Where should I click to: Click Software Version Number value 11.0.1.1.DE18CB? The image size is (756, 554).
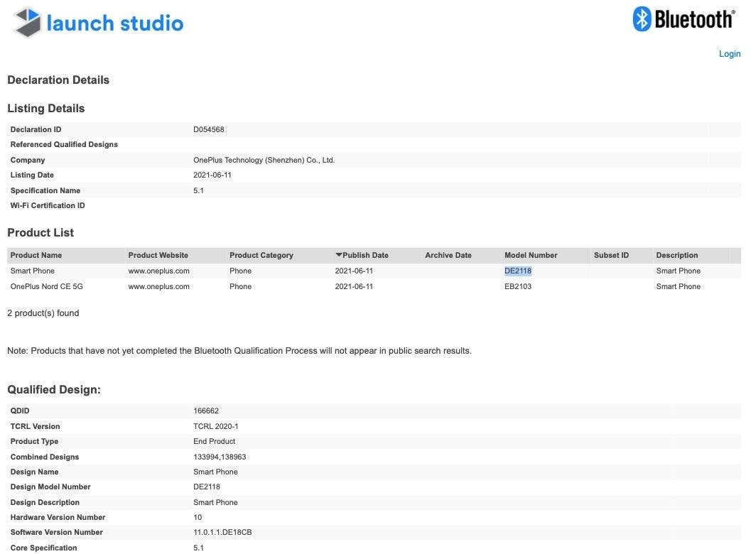222,532
